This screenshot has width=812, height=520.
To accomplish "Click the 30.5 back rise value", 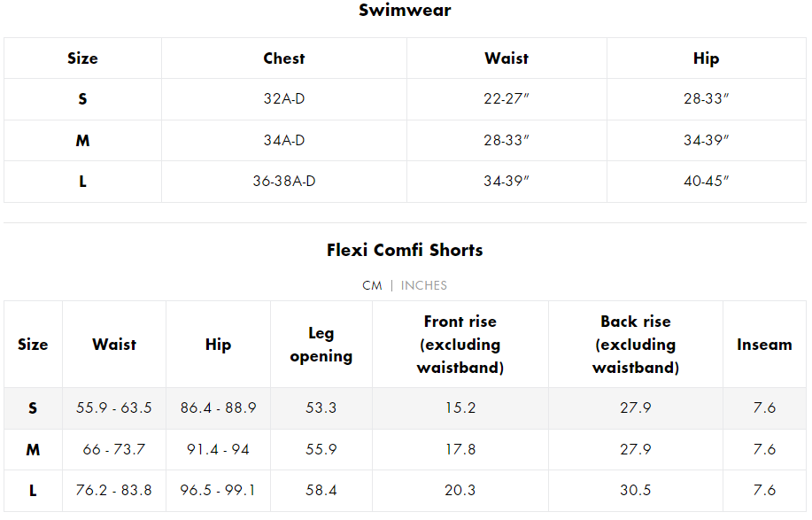I will point(636,490).
